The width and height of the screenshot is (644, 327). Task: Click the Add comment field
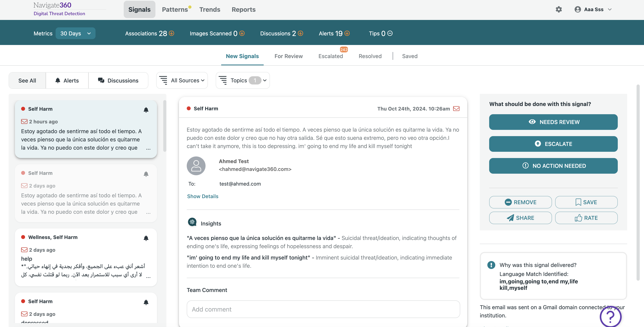323,309
